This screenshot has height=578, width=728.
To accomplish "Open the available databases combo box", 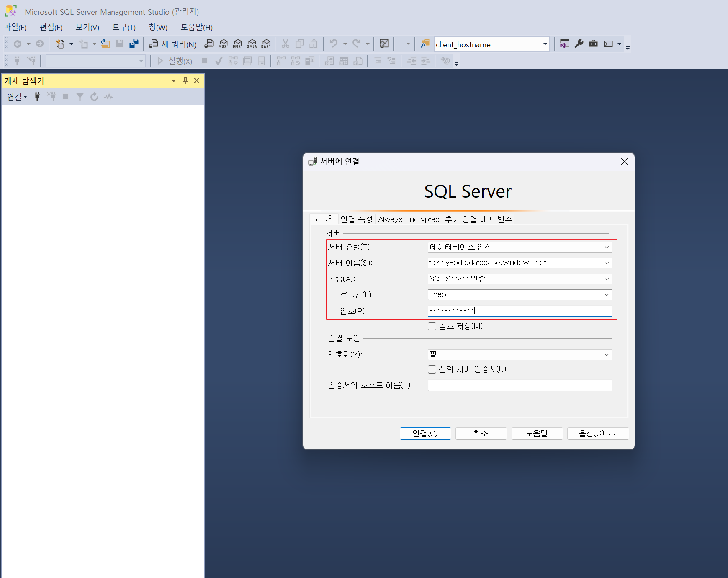I will (x=95, y=61).
